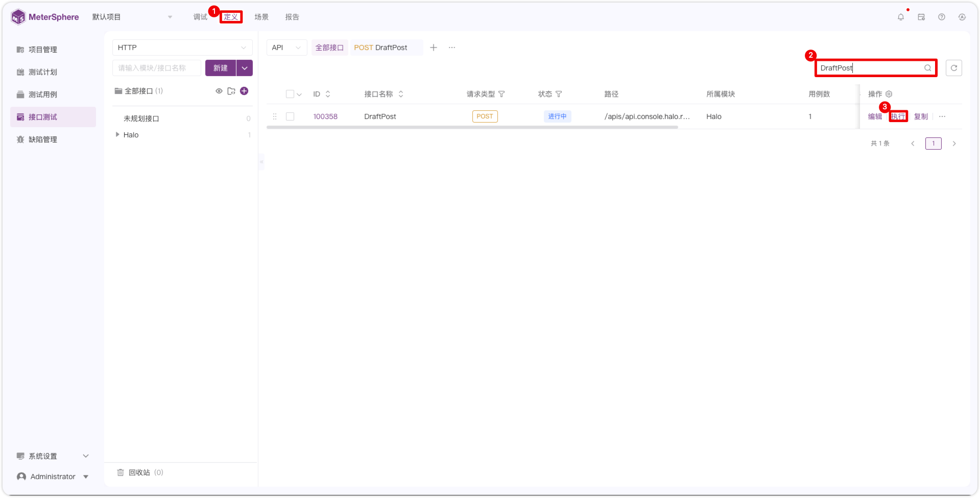Open the 操作 column settings gear

tap(889, 94)
